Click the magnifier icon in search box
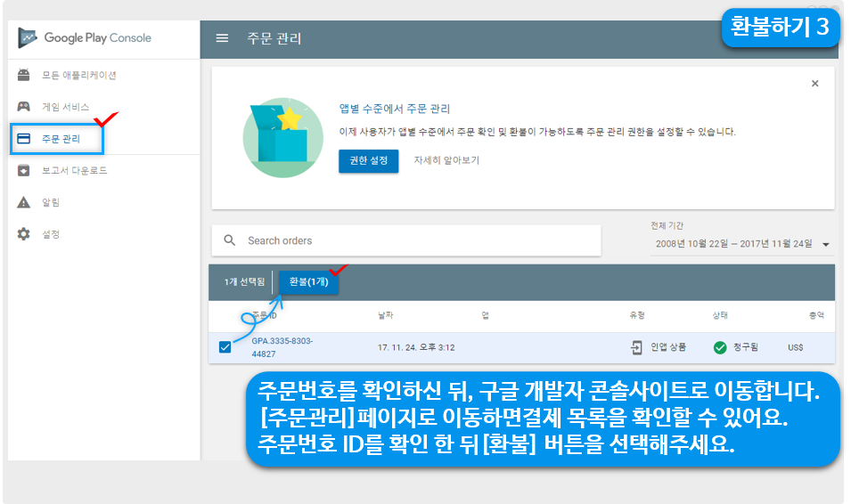 click(230, 240)
